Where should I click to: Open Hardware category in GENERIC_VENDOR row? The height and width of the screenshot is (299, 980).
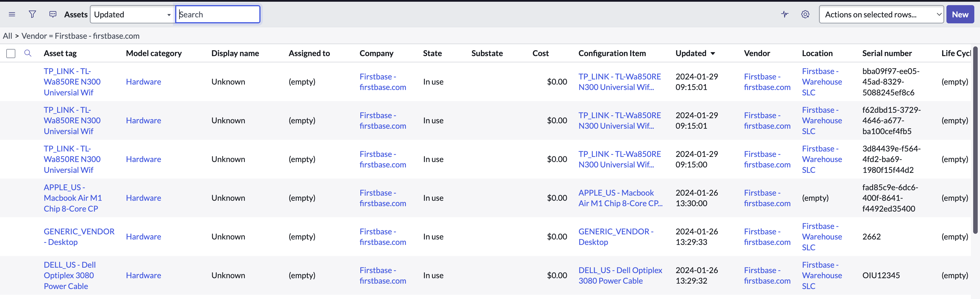click(143, 237)
